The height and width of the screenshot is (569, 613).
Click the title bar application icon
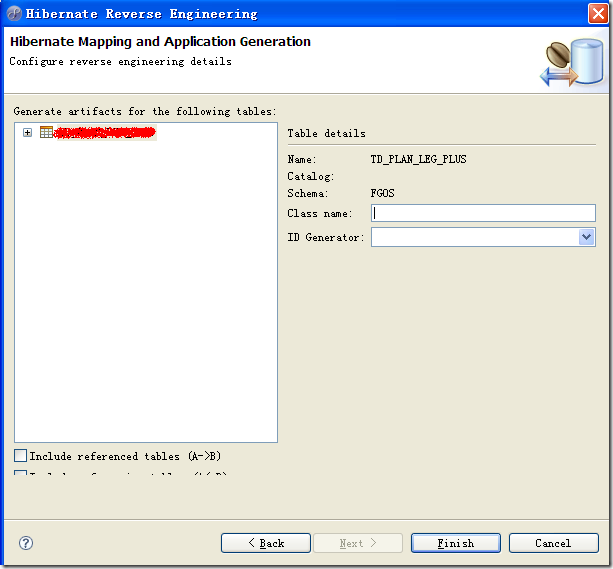click(x=13, y=13)
